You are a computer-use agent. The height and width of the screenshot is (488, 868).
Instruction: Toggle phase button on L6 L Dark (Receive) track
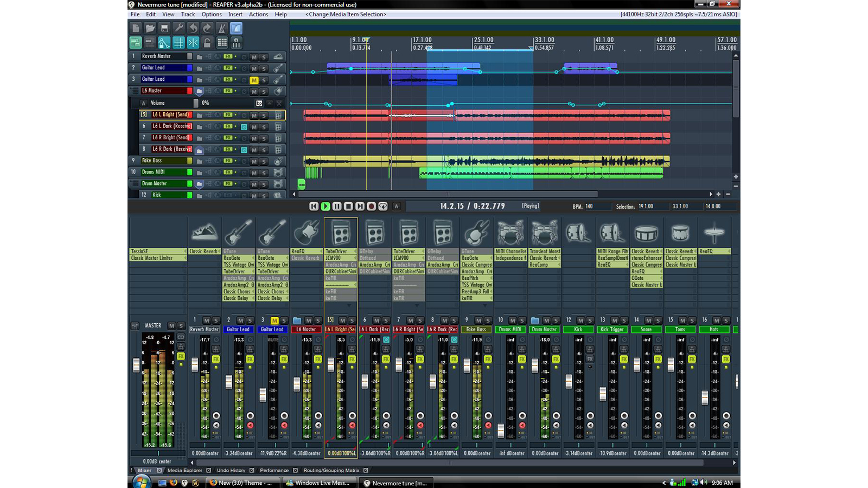(x=244, y=127)
